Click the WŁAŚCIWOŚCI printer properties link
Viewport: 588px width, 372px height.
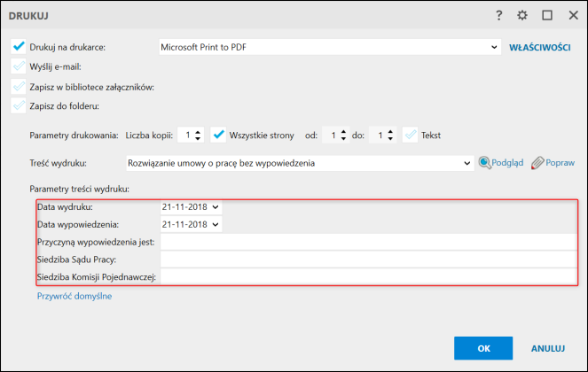(539, 47)
